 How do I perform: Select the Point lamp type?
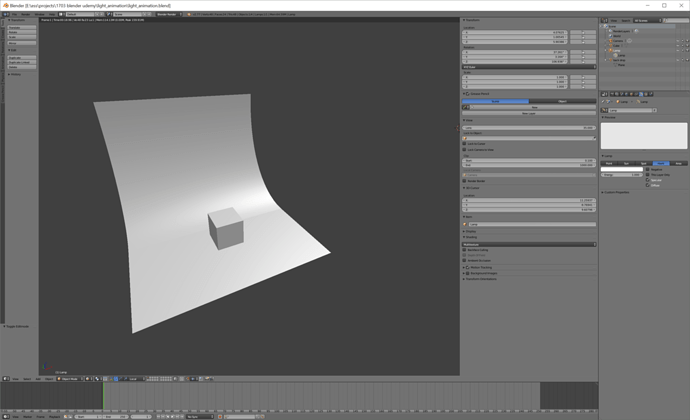(609, 163)
